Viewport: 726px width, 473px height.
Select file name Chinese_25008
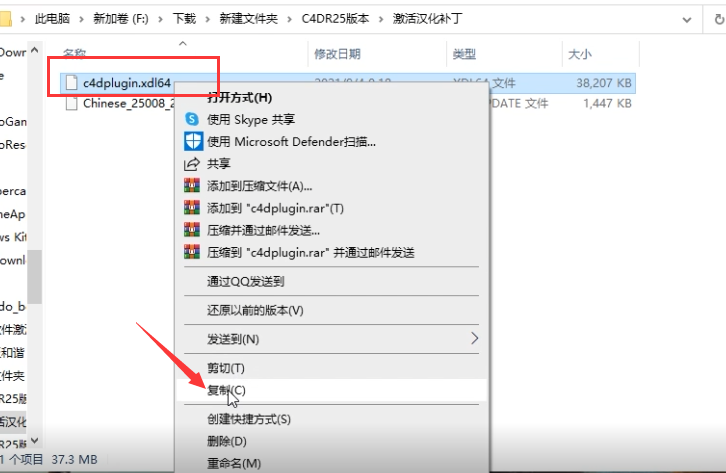coord(128,103)
